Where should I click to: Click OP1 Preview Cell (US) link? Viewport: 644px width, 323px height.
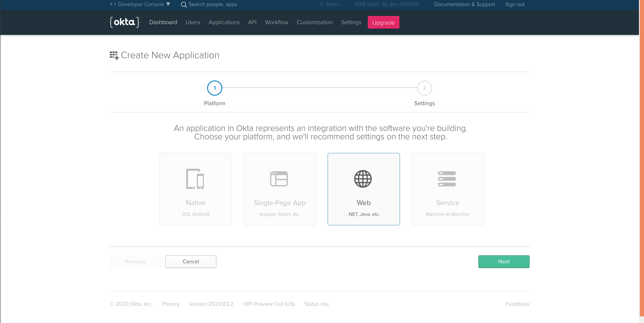(269, 304)
